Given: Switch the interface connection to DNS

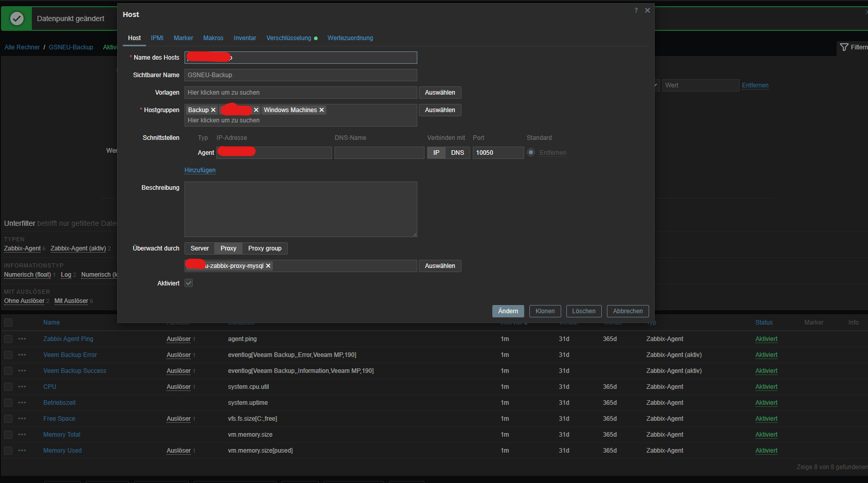Looking at the screenshot, I should (x=457, y=153).
